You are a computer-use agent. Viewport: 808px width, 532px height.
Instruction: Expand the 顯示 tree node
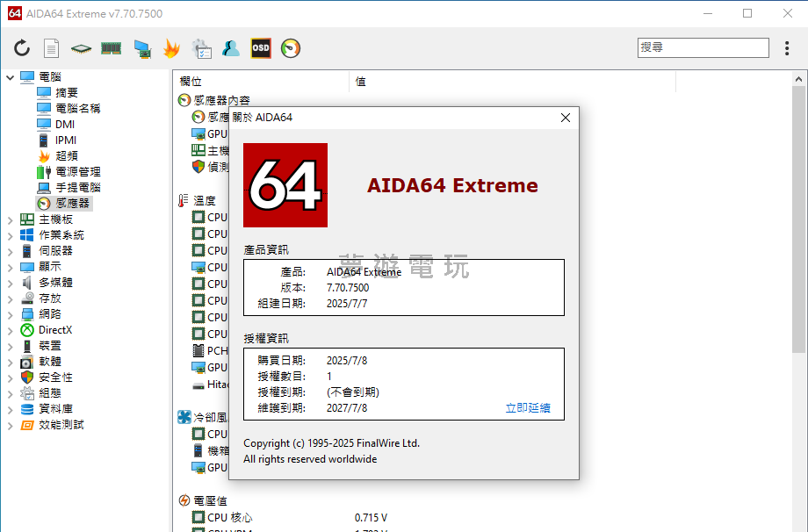[10, 267]
